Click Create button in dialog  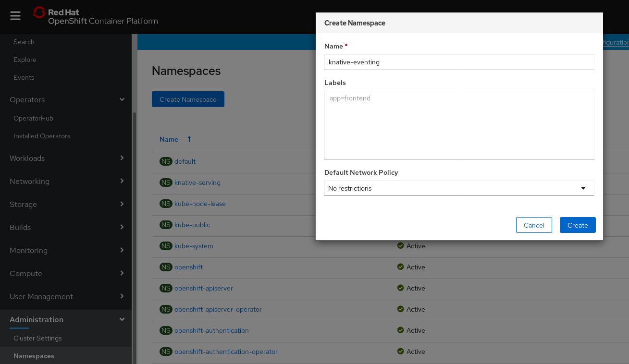click(x=577, y=225)
